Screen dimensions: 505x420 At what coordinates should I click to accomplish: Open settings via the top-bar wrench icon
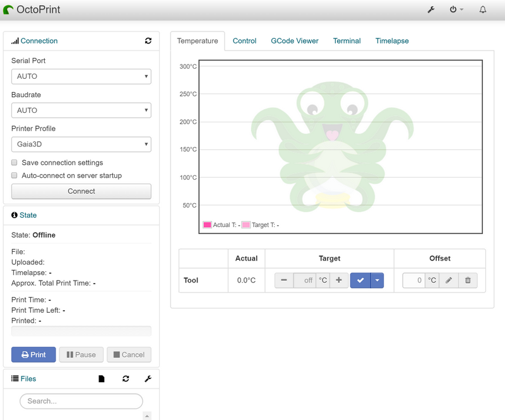pos(431,9)
